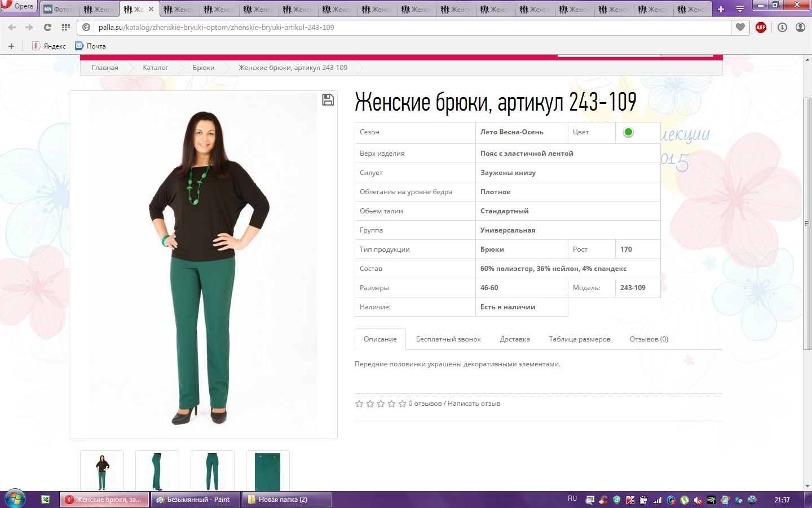Reload the page with the refresh icon
The height and width of the screenshot is (508, 812).
[x=47, y=27]
